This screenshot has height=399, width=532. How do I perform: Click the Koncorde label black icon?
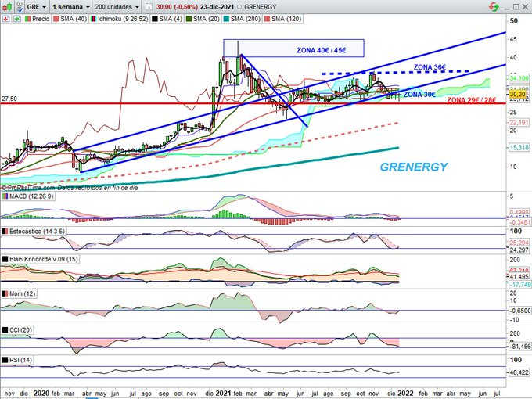tap(5, 259)
